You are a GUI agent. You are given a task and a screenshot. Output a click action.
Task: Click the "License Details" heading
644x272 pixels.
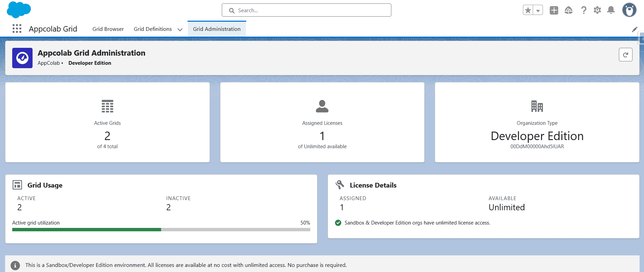pos(373,185)
